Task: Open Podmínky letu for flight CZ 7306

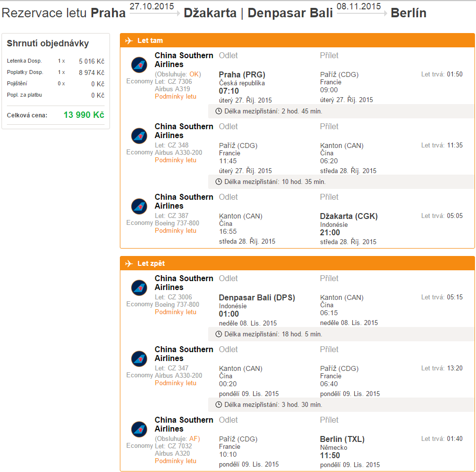Action: 176,97
